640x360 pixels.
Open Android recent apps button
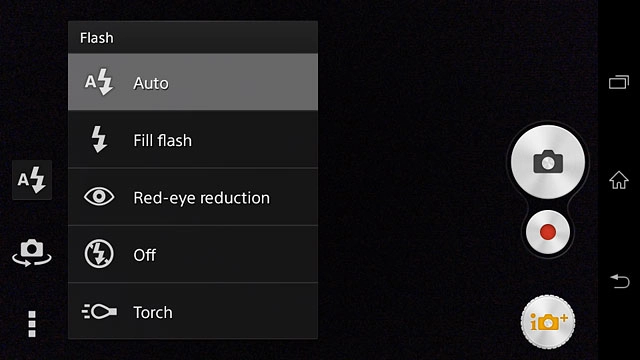619,82
